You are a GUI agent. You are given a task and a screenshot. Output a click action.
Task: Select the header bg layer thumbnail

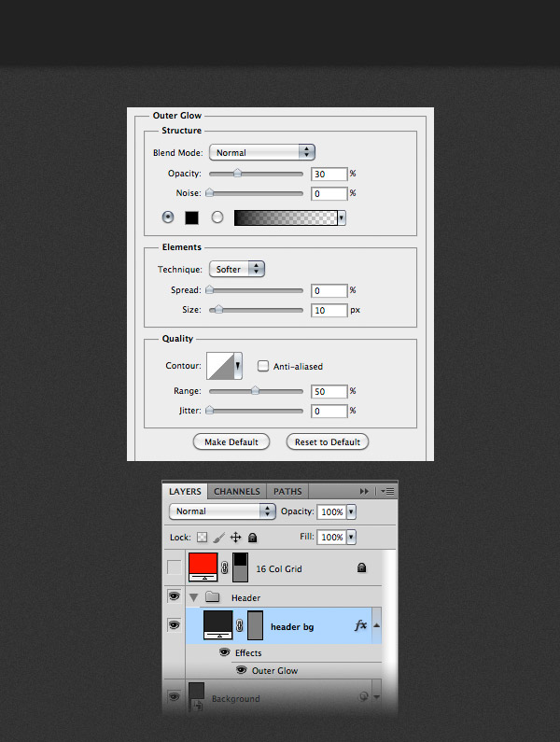[217, 625]
